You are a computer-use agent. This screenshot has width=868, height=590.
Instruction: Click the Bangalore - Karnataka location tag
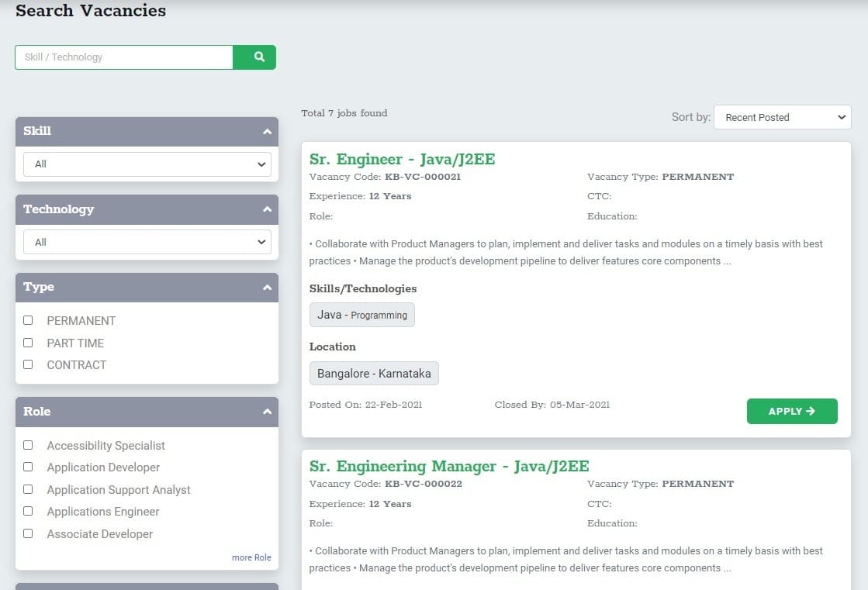[x=374, y=374]
